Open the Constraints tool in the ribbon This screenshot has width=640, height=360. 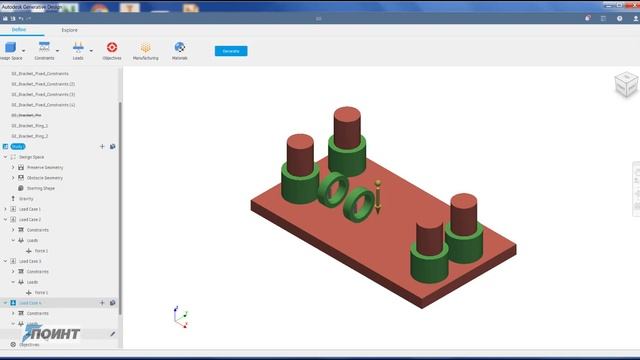pos(44,51)
